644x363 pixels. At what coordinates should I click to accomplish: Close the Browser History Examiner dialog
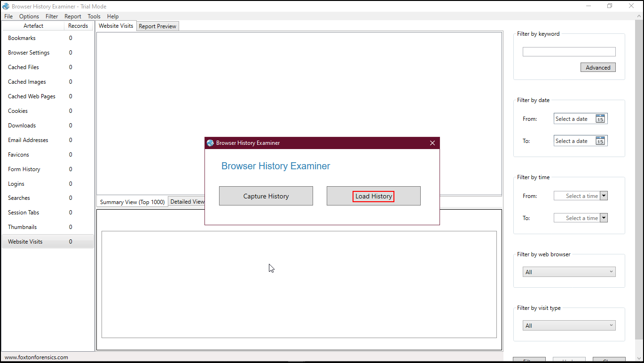pos(432,143)
